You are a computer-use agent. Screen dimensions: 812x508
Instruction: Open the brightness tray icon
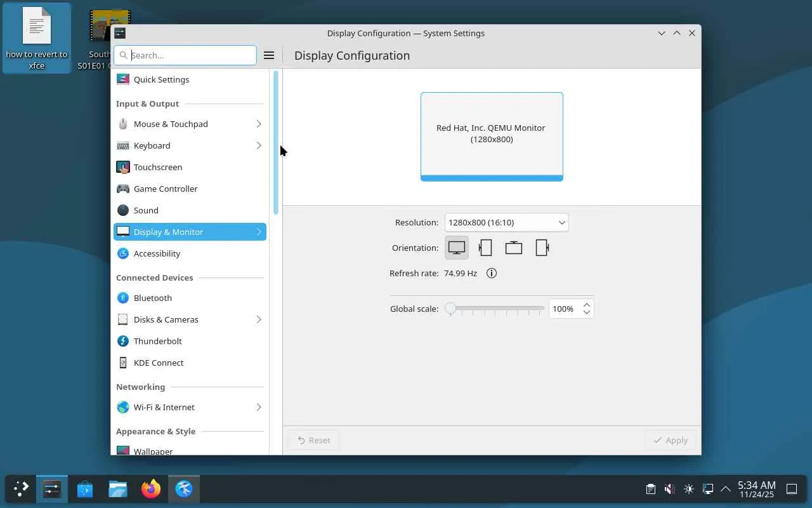689,489
